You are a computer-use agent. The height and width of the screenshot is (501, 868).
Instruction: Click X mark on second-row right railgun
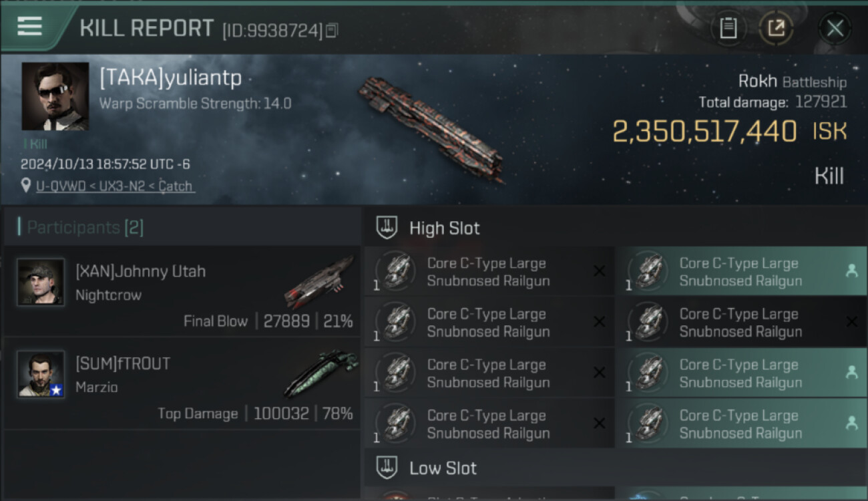851,322
